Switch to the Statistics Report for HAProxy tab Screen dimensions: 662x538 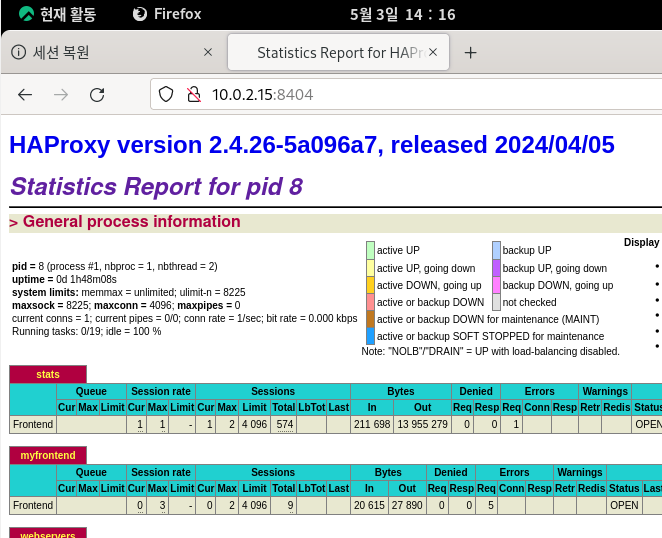[338, 52]
